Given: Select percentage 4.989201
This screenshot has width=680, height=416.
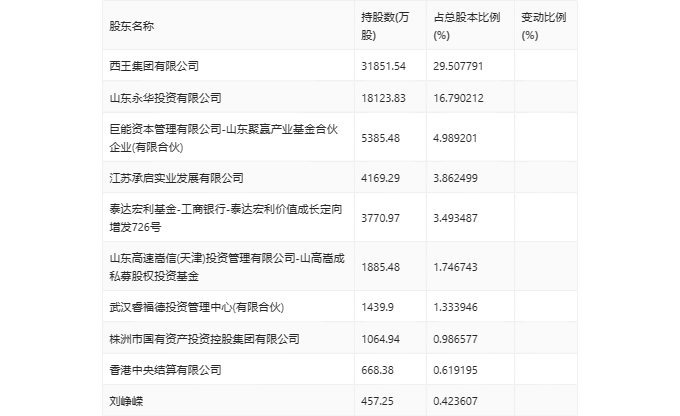Looking at the screenshot, I should tap(455, 138).
